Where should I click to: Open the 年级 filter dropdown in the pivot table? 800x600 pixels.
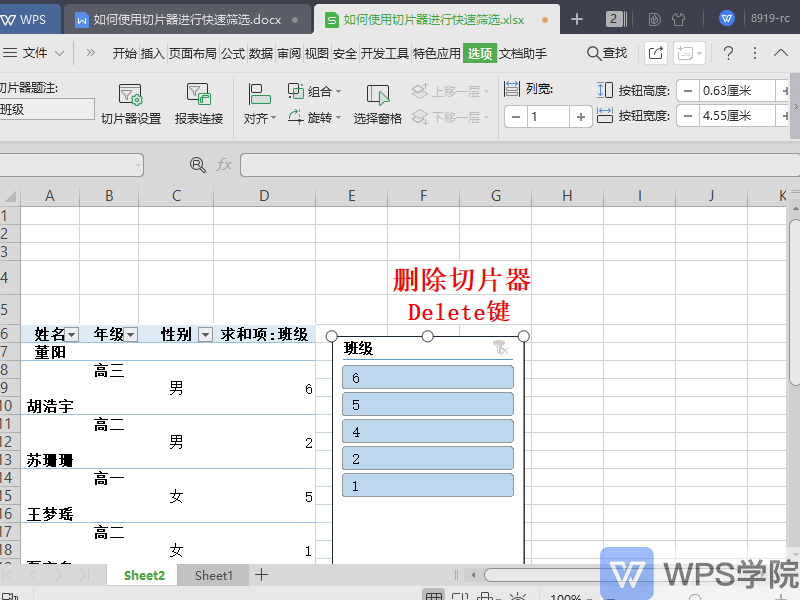tap(131, 335)
